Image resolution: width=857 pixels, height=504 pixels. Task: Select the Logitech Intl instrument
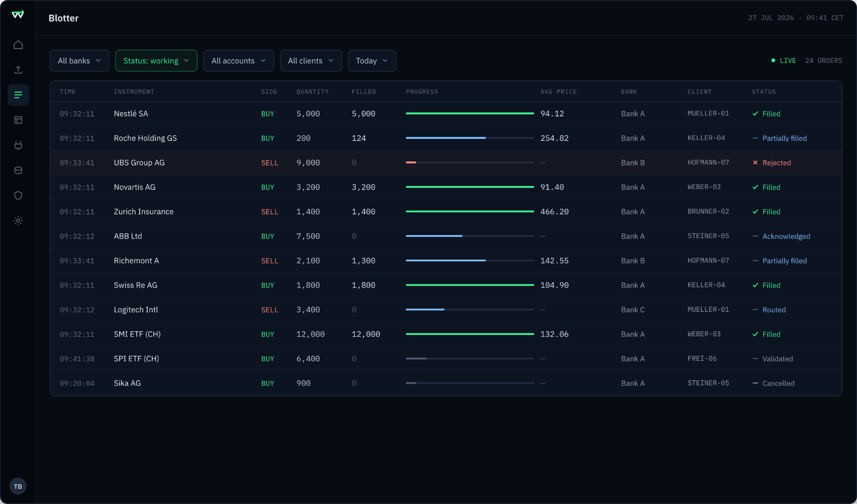(x=136, y=310)
